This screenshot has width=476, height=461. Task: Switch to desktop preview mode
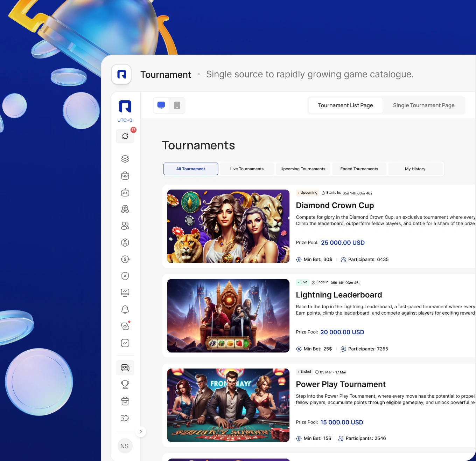tap(161, 105)
